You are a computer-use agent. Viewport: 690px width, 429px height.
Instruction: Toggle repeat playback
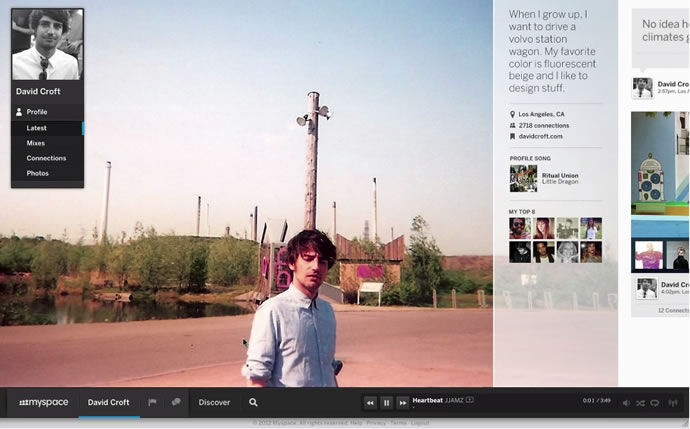[x=655, y=403]
